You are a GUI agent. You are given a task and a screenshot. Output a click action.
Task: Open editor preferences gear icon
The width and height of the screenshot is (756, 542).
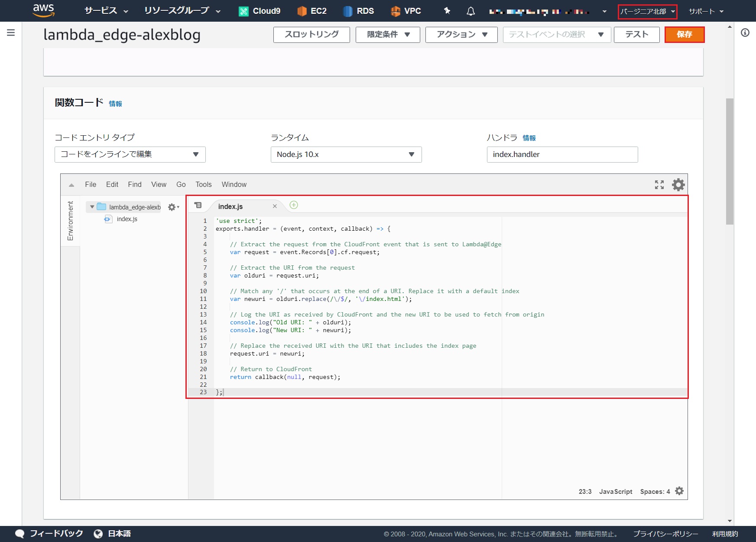(678, 185)
